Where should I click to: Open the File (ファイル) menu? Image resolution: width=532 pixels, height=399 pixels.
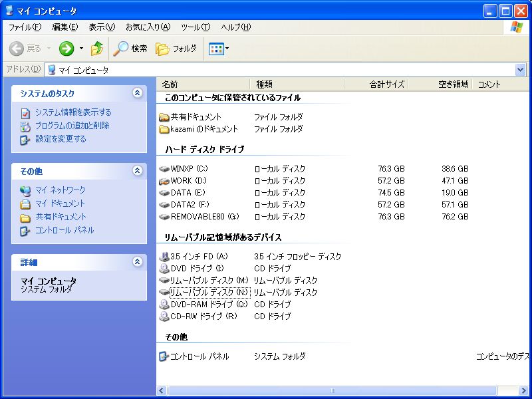coord(25,27)
